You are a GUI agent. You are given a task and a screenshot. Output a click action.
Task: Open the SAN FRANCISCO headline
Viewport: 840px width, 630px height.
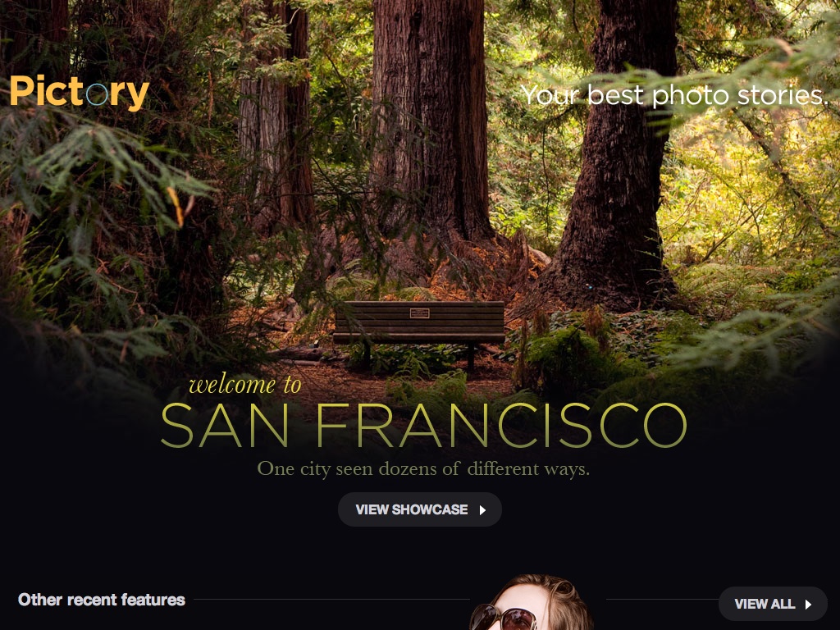(423, 426)
